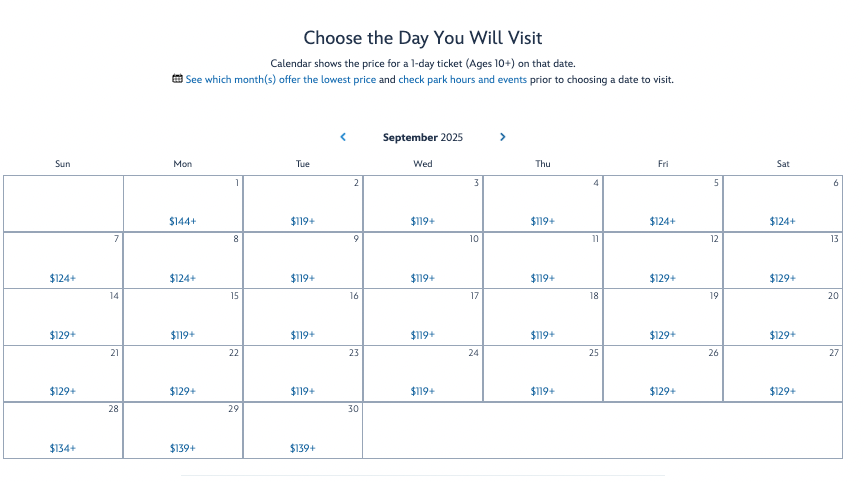The image size is (864, 482).
Task: Select Thursday September 18 at $119+
Action: coord(543,317)
